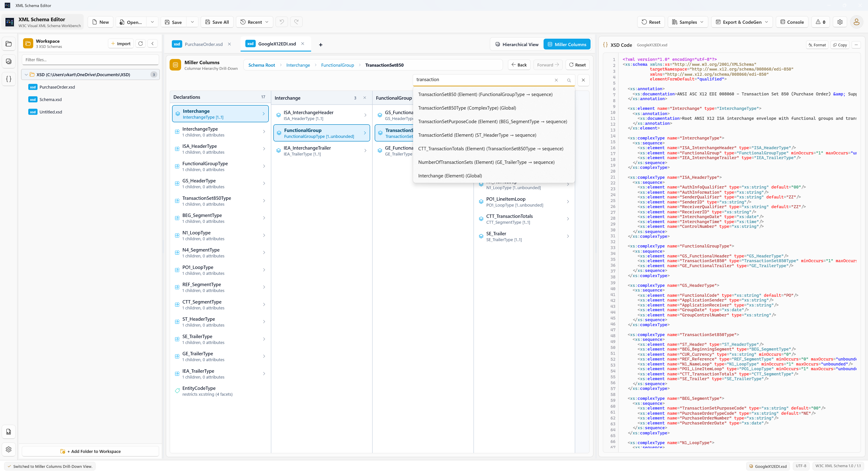Close the GoogleX12EDI.xsd tab
This screenshot has width=868, height=471.
[303, 44]
